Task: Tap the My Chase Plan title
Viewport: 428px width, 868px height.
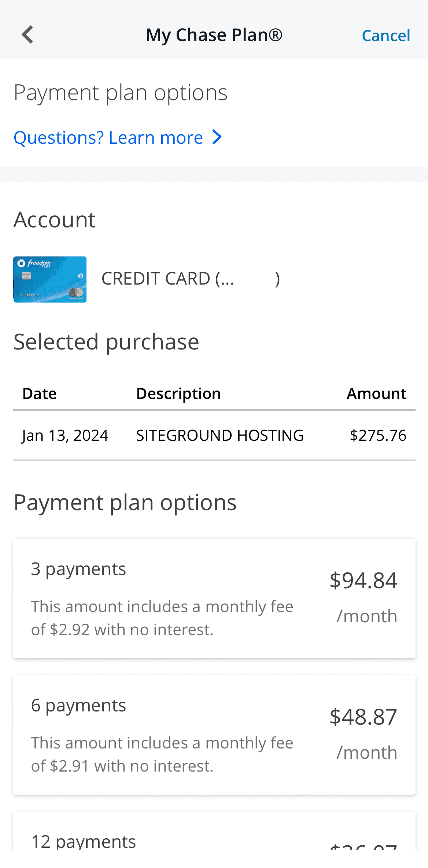Action: tap(214, 34)
